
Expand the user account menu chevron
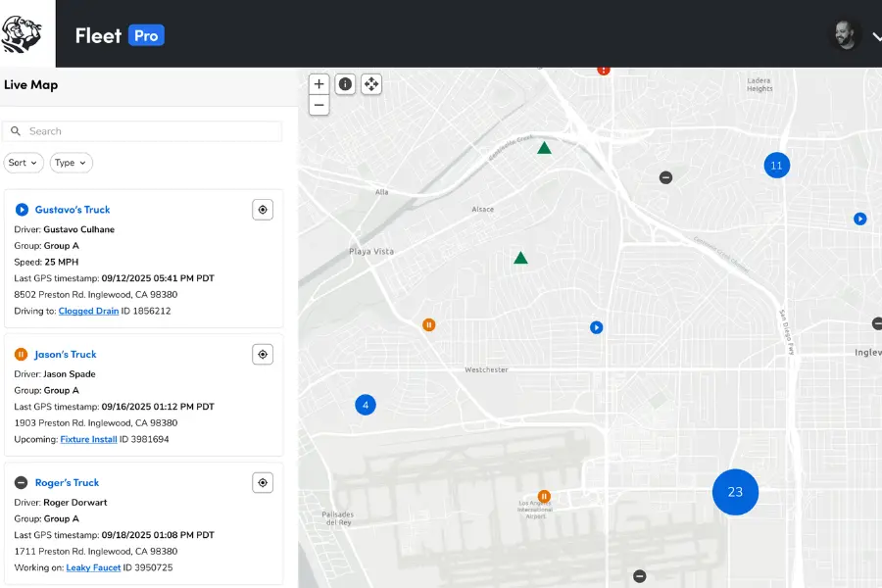click(x=877, y=36)
